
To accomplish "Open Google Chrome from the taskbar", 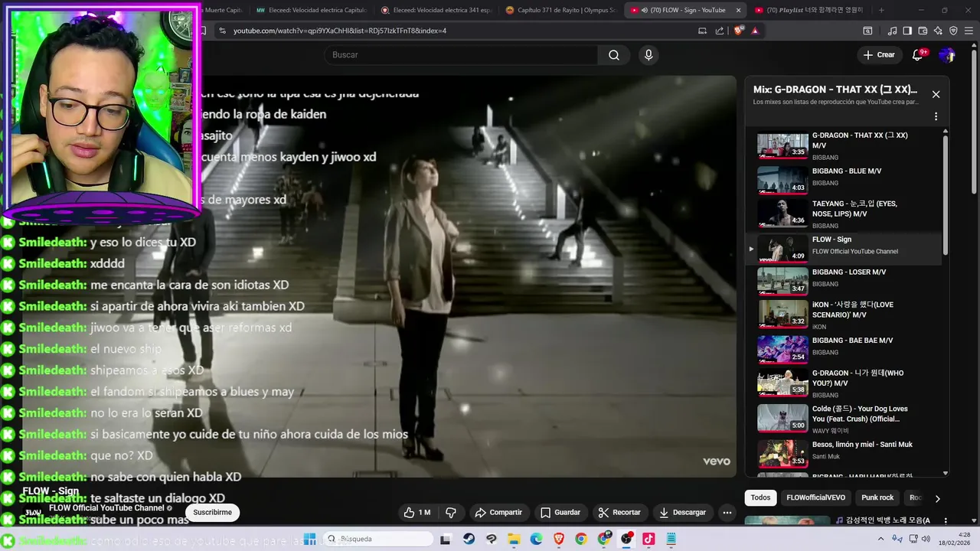I will 581,539.
